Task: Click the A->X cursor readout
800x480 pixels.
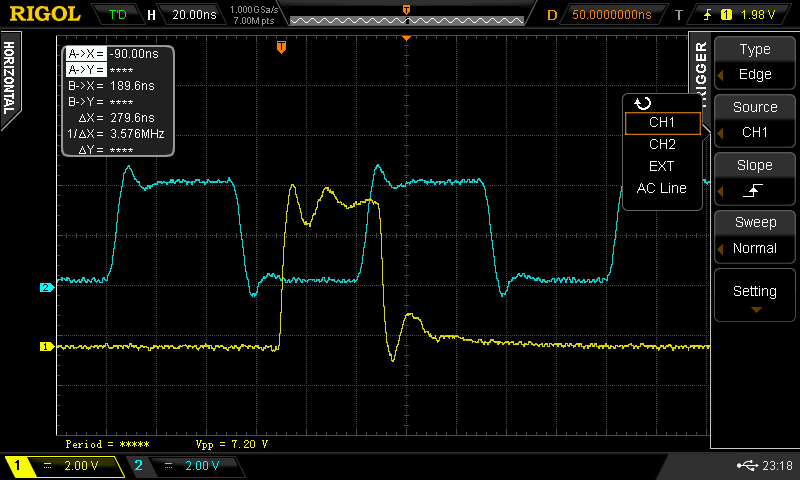Action: pos(113,54)
